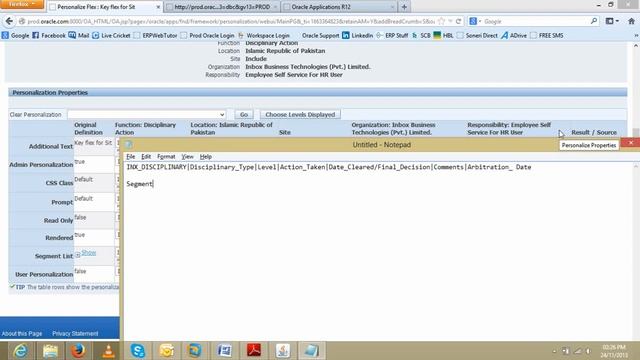Click in the browser URL address bar
Image resolution: width=640 pixels, height=360 pixels.
[x=231, y=21]
